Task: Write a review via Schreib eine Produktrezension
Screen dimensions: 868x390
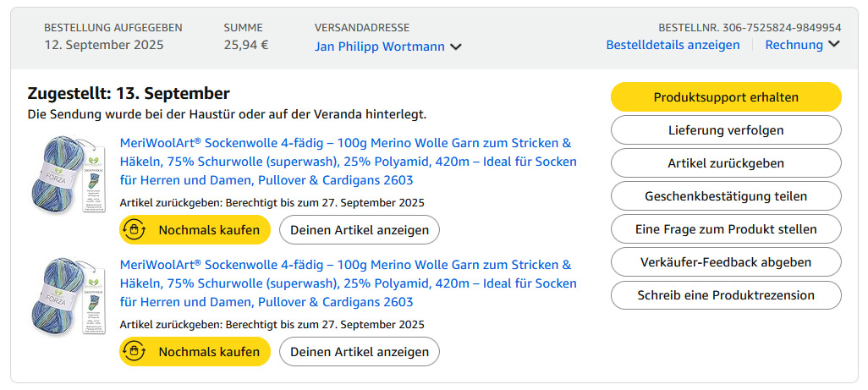Action: (x=726, y=295)
